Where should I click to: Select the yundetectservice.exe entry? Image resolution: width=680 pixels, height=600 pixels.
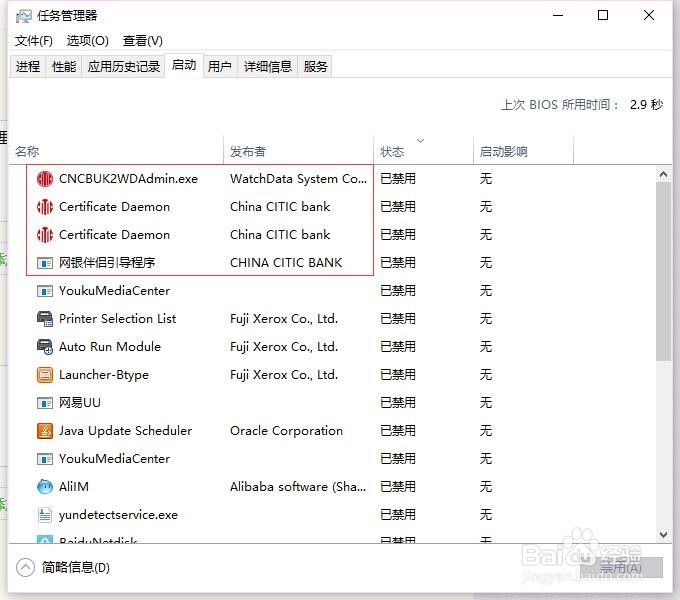coord(118,515)
